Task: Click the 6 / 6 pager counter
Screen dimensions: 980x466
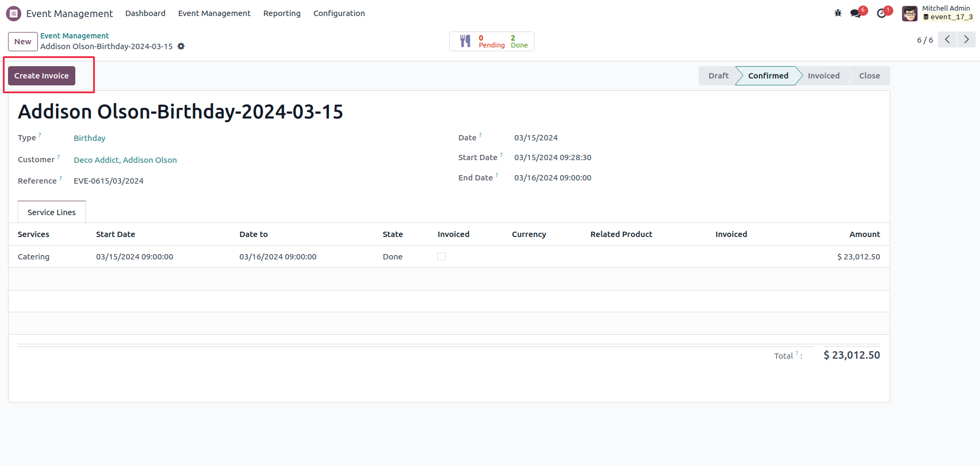Action: (x=925, y=40)
